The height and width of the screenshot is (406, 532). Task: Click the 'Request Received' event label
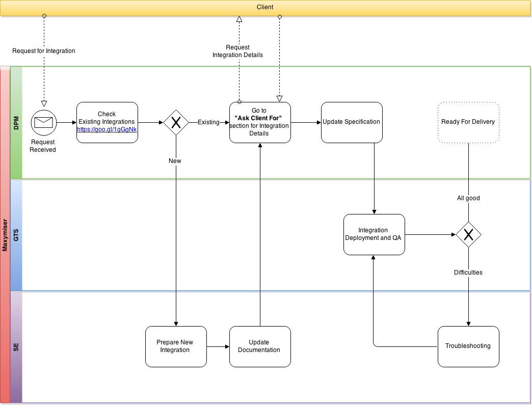pyautogui.click(x=43, y=146)
